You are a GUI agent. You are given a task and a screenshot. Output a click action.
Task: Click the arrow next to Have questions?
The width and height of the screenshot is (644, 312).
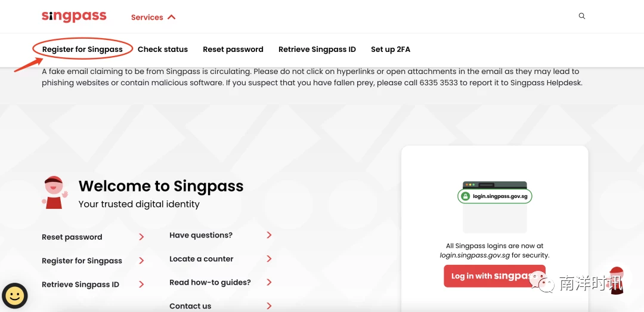pyautogui.click(x=269, y=235)
